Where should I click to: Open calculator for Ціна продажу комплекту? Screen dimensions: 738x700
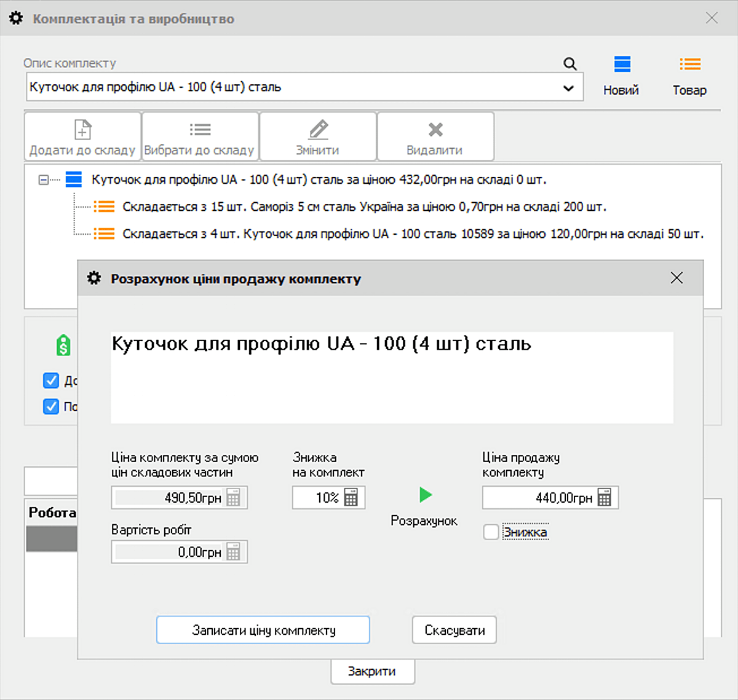coord(605,498)
